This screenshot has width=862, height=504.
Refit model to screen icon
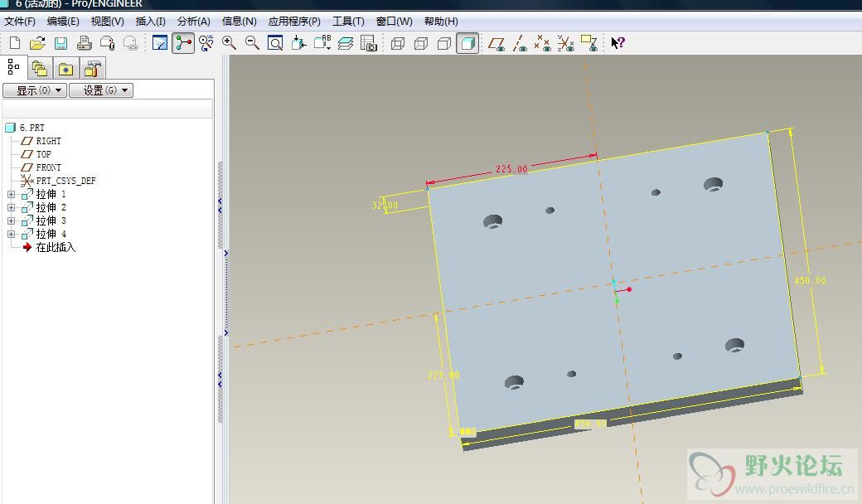click(275, 43)
